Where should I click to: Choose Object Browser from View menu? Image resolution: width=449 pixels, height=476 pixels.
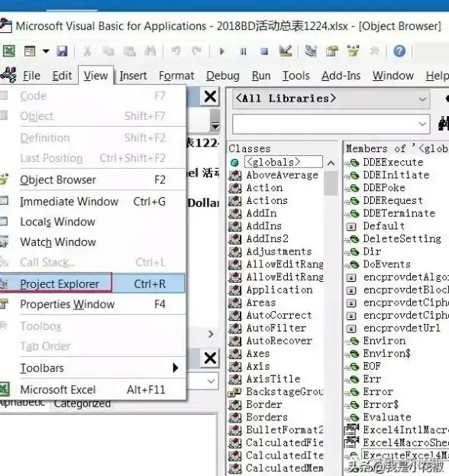coord(92,180)
